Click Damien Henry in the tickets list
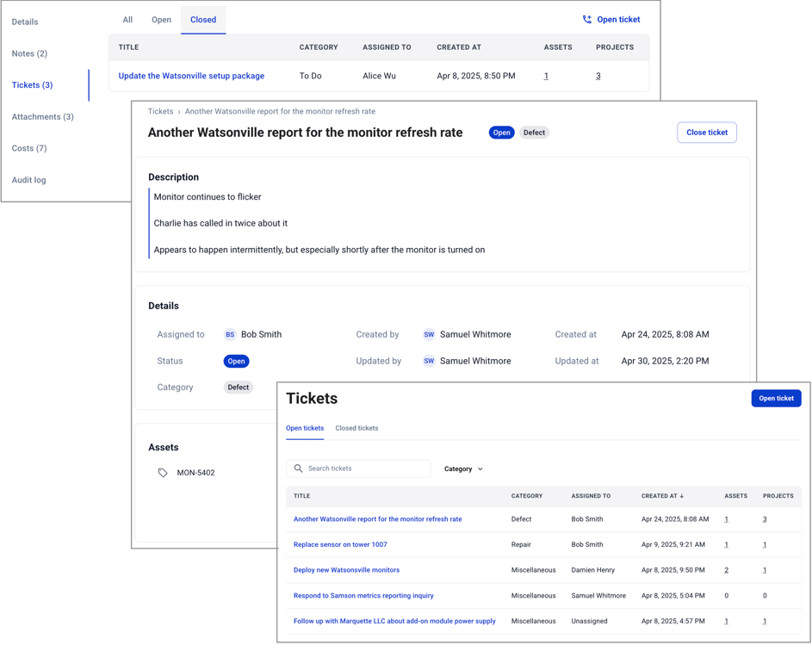Viewport: 812px width, 645px height. 593,570
